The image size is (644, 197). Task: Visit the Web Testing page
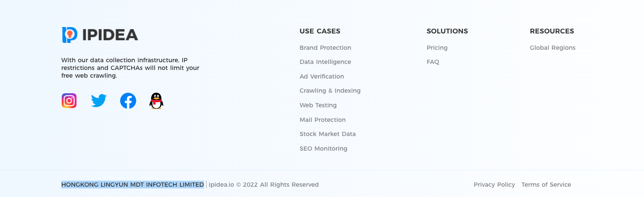(318, 105)
